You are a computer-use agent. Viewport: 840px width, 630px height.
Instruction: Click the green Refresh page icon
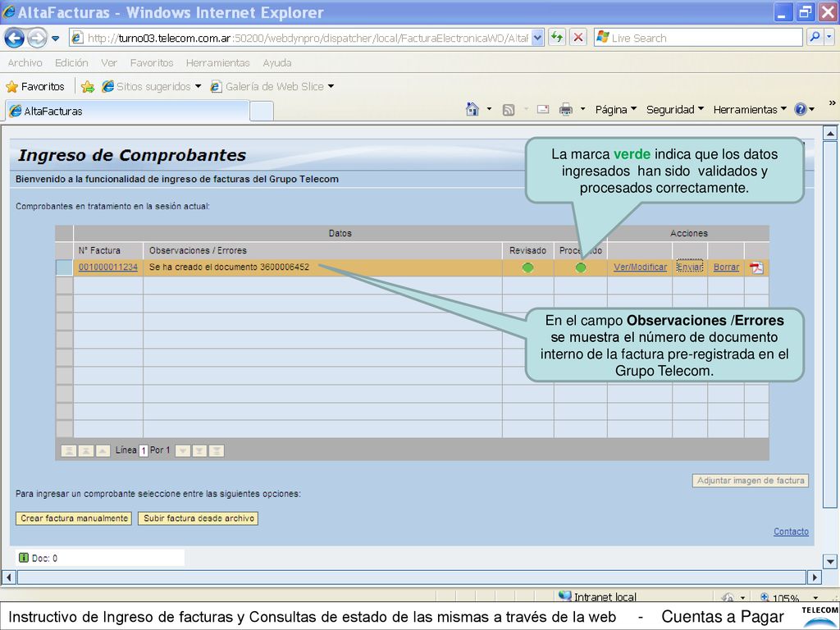557,38
